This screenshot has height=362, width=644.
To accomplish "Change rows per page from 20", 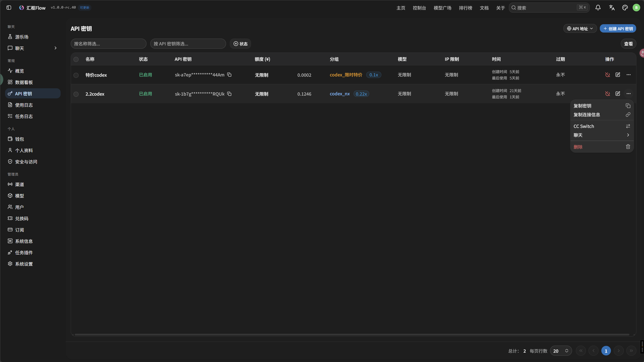I will pos(561,351).
